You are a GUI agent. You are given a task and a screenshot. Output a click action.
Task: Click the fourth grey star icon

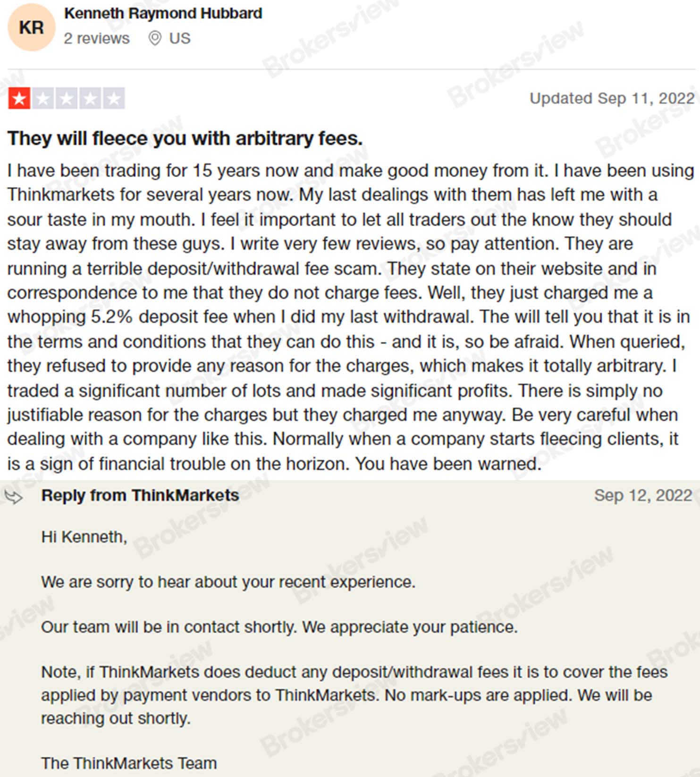(91, 98)
